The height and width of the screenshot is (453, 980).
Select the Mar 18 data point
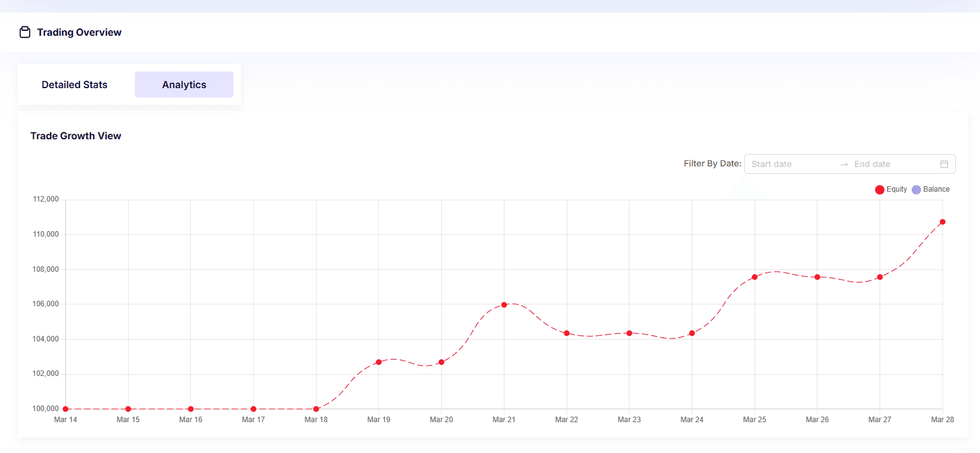(316, 409)
